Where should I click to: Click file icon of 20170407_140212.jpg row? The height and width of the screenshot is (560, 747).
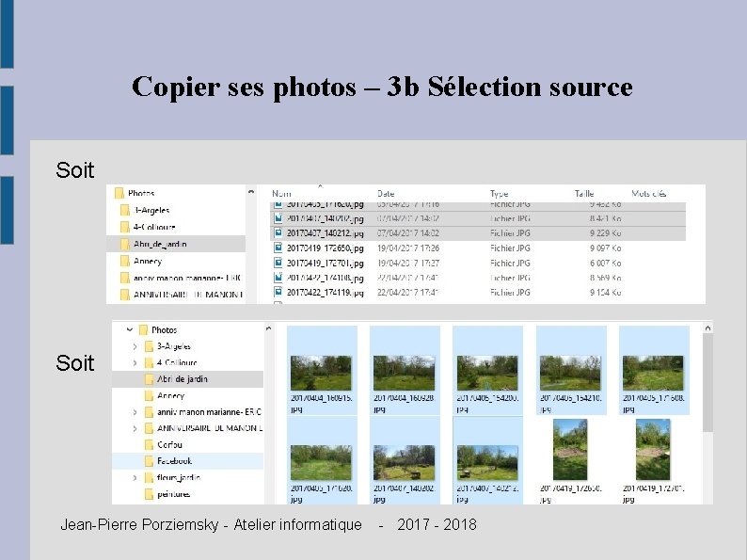[278, 233]
